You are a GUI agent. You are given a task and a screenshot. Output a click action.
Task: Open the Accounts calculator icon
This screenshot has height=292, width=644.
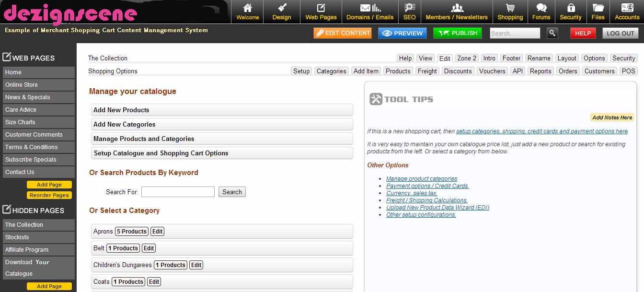pyautogui.click(x=626, y=8)
